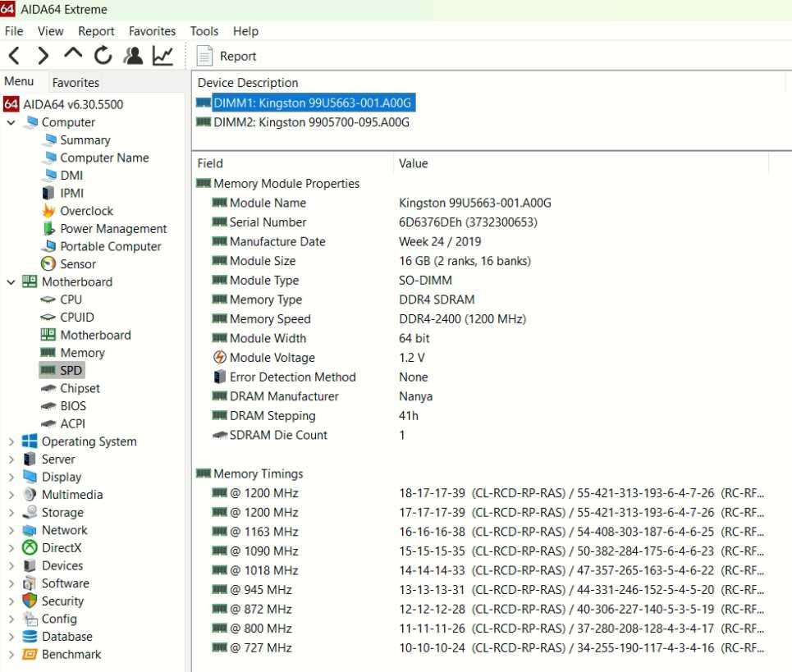Select ACPI tree item

(72, 423)
